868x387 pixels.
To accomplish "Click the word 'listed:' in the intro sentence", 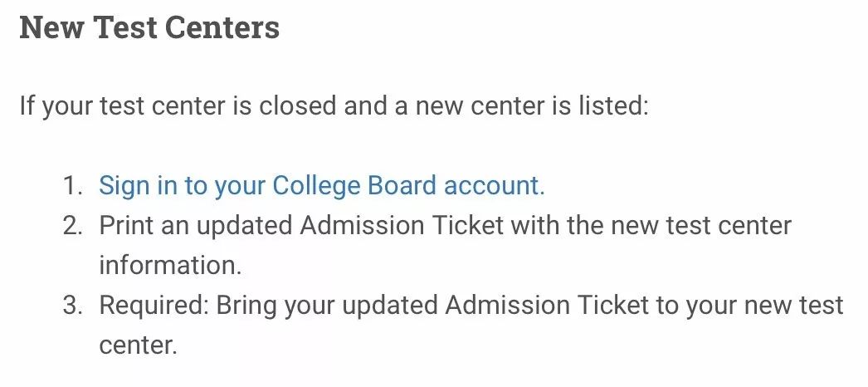I will coord(613,105).
